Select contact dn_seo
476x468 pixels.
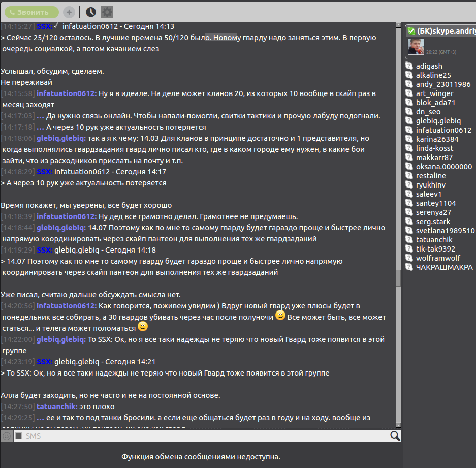click(428, 111)
